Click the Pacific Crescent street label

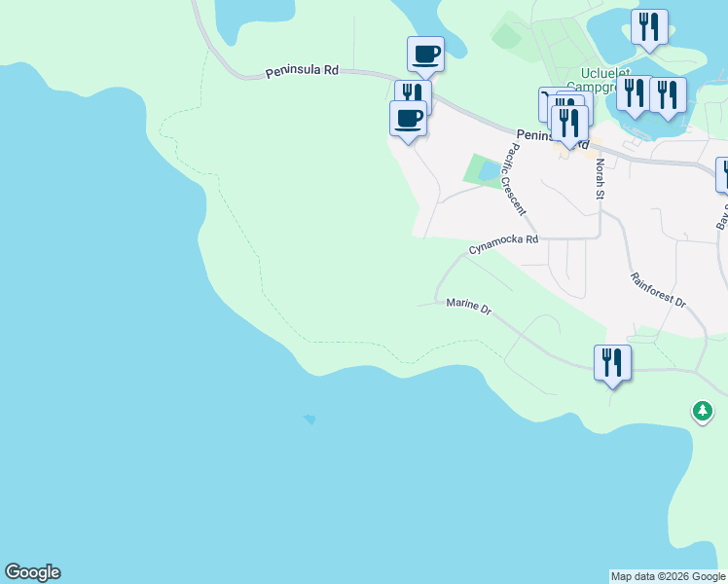(x=514, y=179)
